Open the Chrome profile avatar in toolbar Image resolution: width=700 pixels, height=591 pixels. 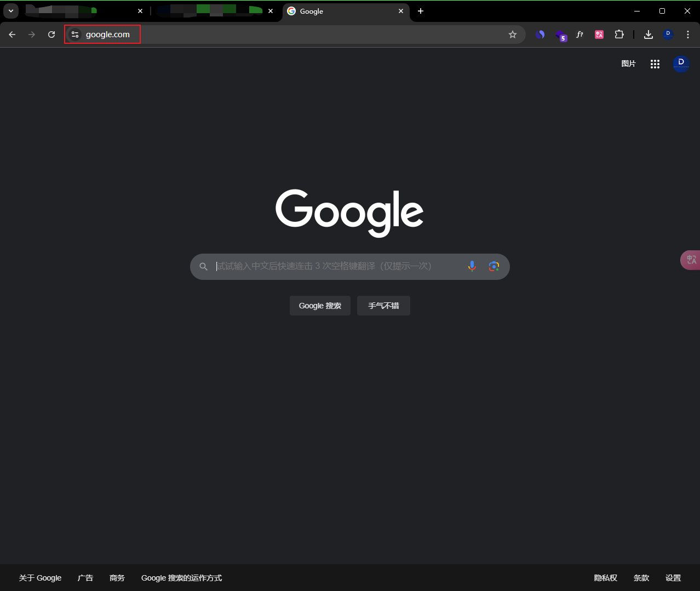[x=668, y=35]
